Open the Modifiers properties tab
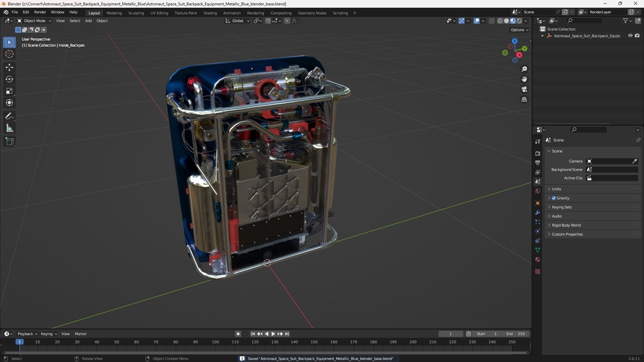Screen dimensions: 644x362 click(x=538, y=213)
